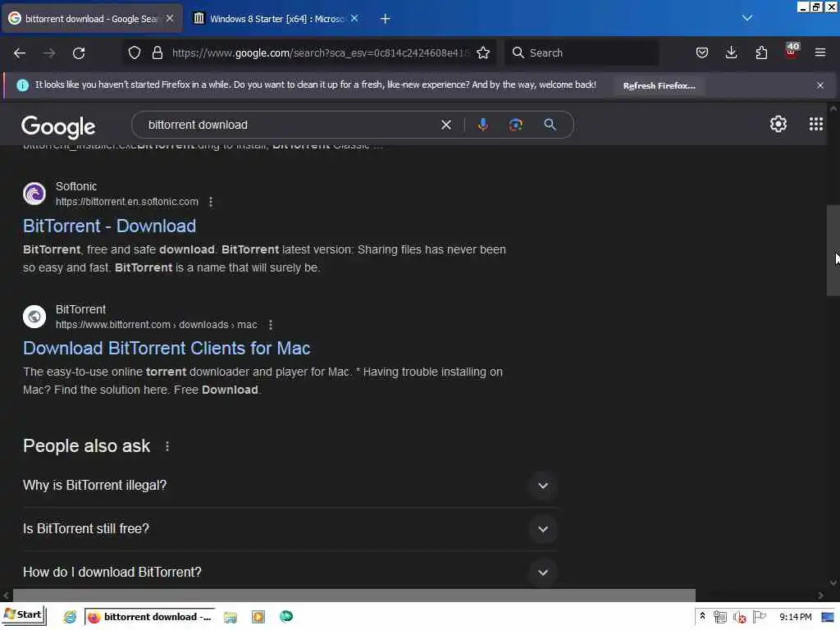The height and width of the screenshot is (630, 840).
Task: Open the Action Center flag icon
Action: point(759,617)
